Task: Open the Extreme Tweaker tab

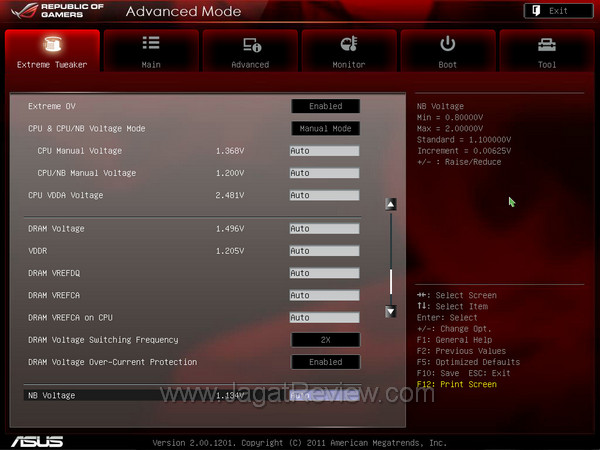Action: [52, 51]
